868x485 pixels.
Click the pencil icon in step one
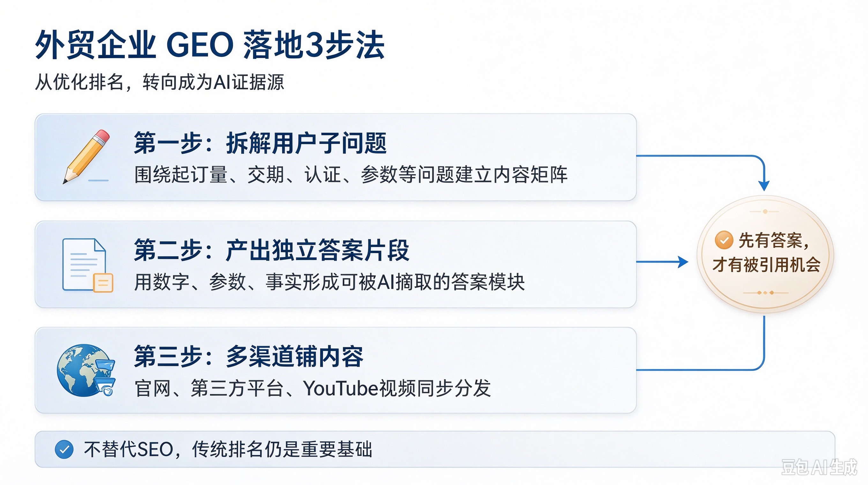[x=86, y=157]
